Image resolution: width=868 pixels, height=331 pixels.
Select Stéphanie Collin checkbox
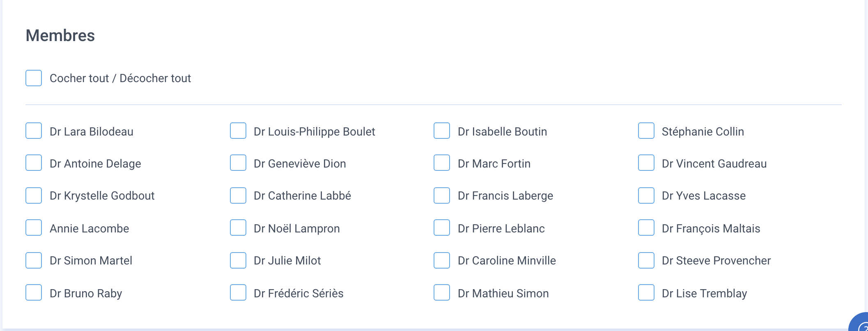coord(646,131)
